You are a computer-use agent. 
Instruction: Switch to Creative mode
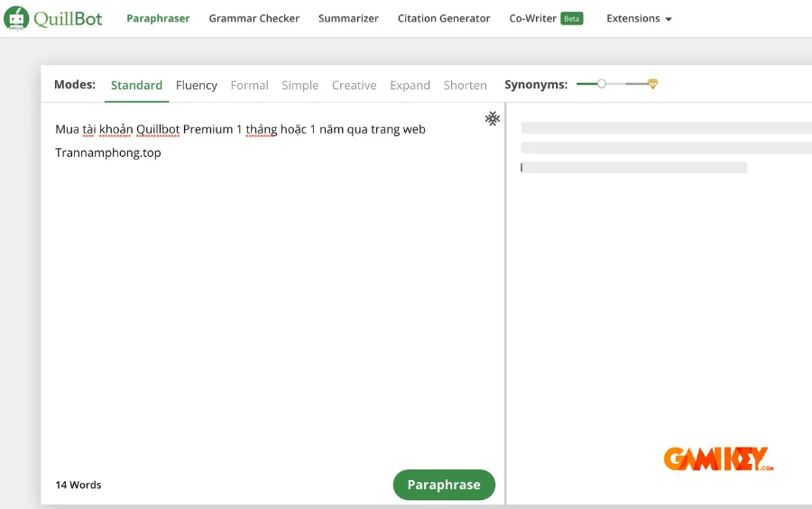point(354,85)
